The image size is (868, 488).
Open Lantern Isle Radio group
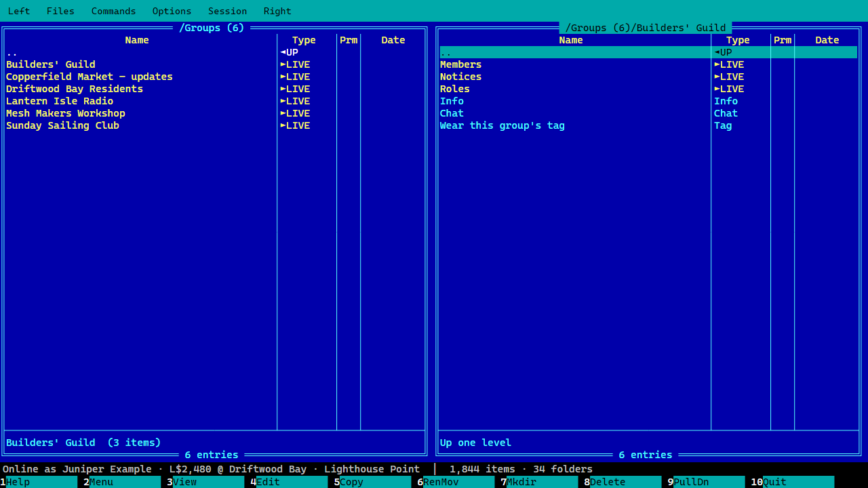click(214, 101)
